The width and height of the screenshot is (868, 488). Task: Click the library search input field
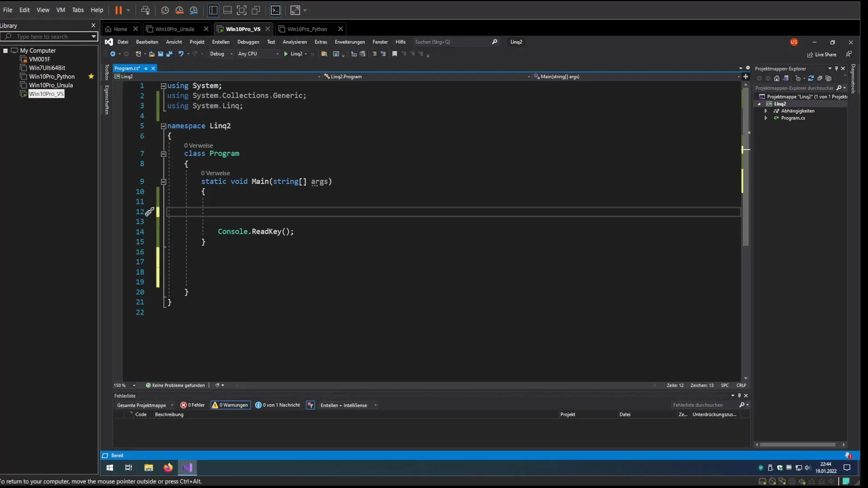(x=49, y=37)
